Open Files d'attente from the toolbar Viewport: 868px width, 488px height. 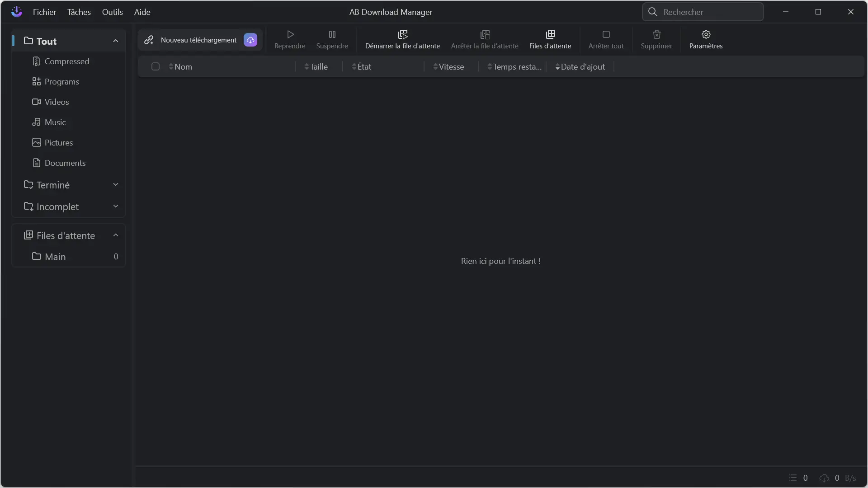pos(550,40)
